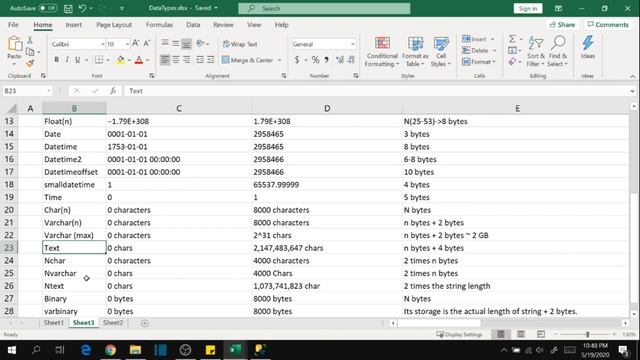640x360 pixels.
Task: Open Sort & Filter menu
Action: (536, 52)
